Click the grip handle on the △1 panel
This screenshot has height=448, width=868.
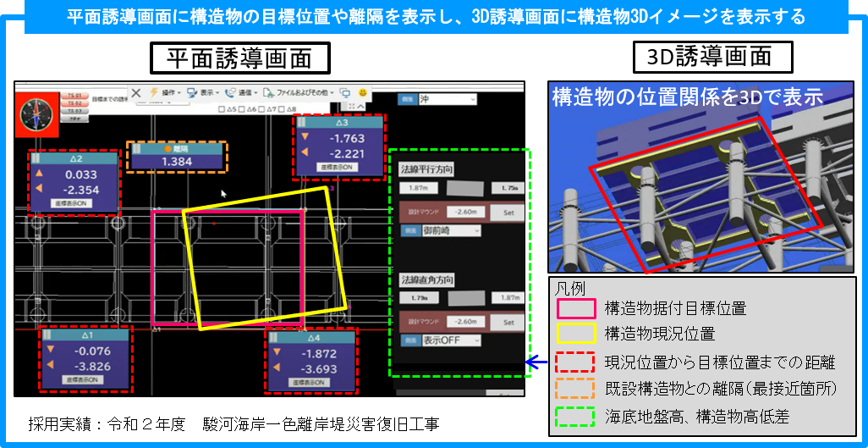47,335
